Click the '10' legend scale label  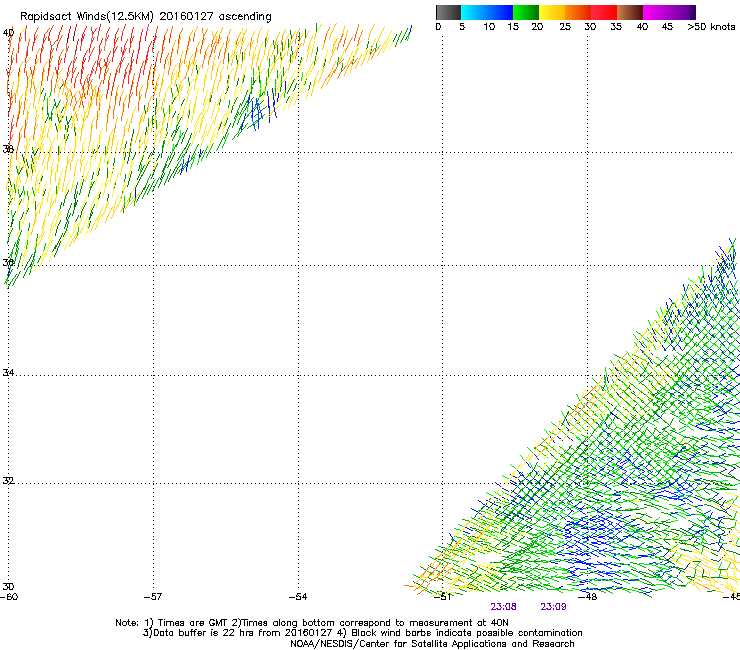click(x=489, y=27)
